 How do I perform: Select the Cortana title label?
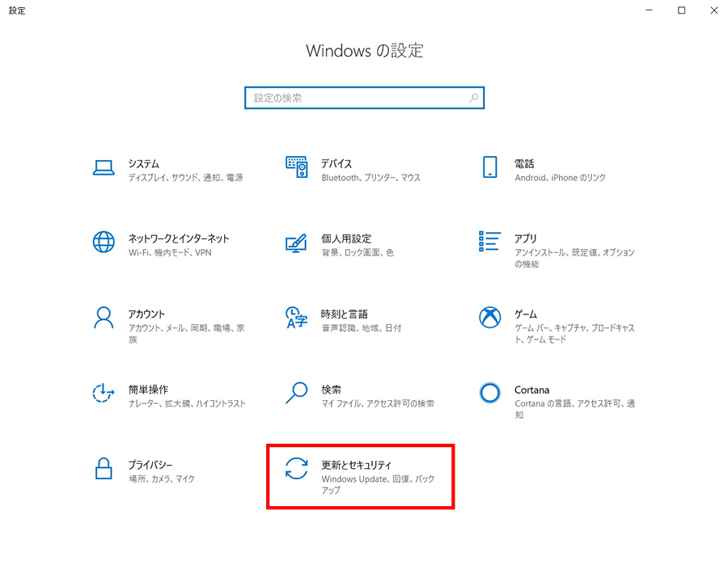(531, 390)
